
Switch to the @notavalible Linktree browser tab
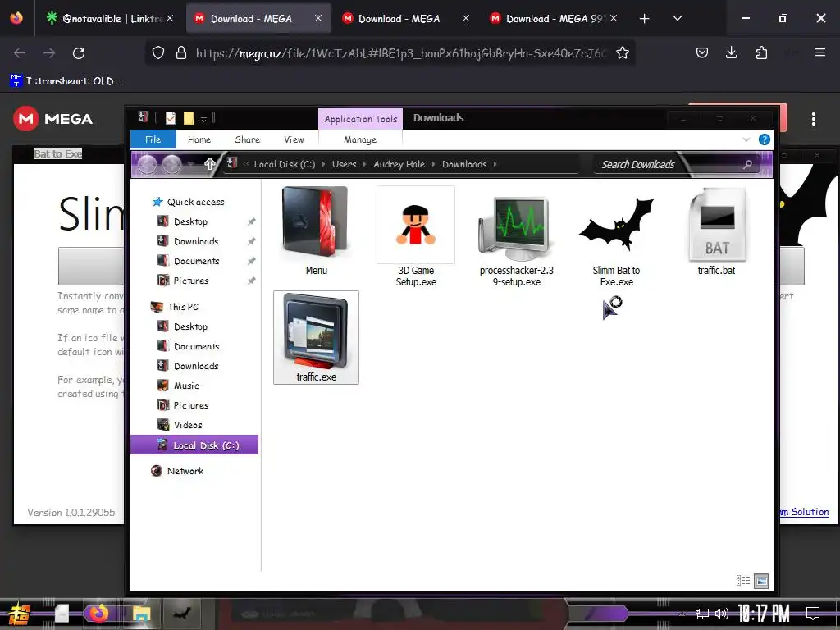tap(109, 18)
